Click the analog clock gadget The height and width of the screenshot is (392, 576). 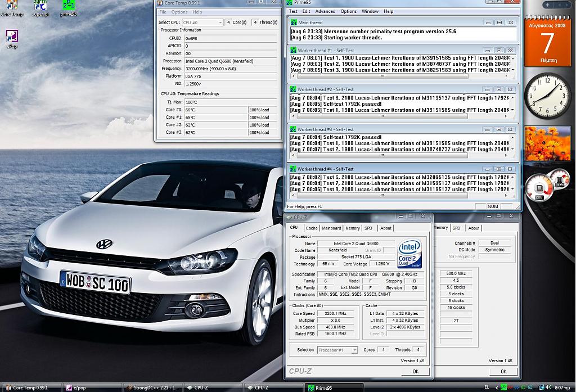[547, 96]
